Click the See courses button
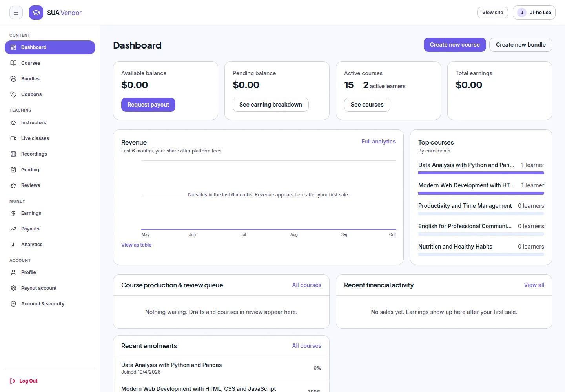 click(x=367, y=105)
